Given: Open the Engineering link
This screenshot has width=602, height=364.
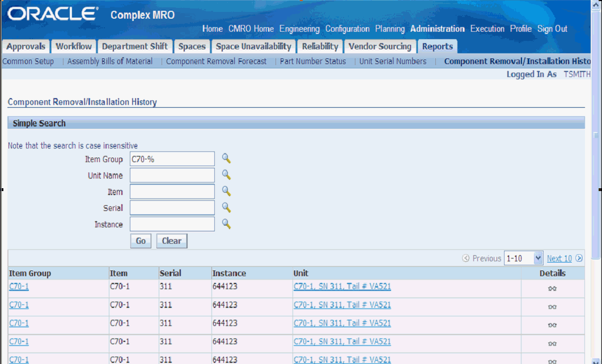Looking at the screenshot, I should pyautogui.click(x=299, y=29).
